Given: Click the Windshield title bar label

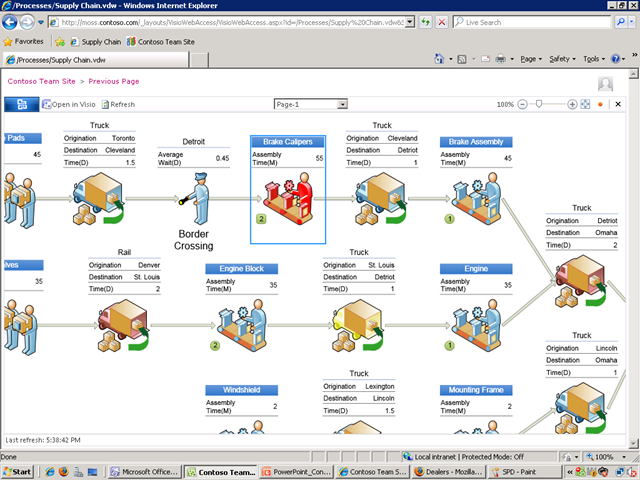Looking at the screenshot, I should click(242, 390).
